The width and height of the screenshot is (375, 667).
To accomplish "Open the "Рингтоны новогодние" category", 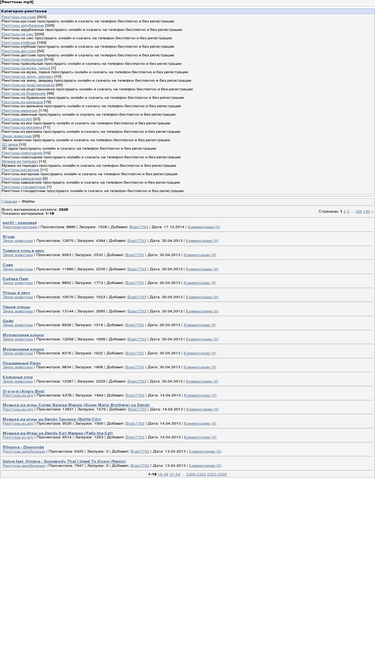I will 22,153.
